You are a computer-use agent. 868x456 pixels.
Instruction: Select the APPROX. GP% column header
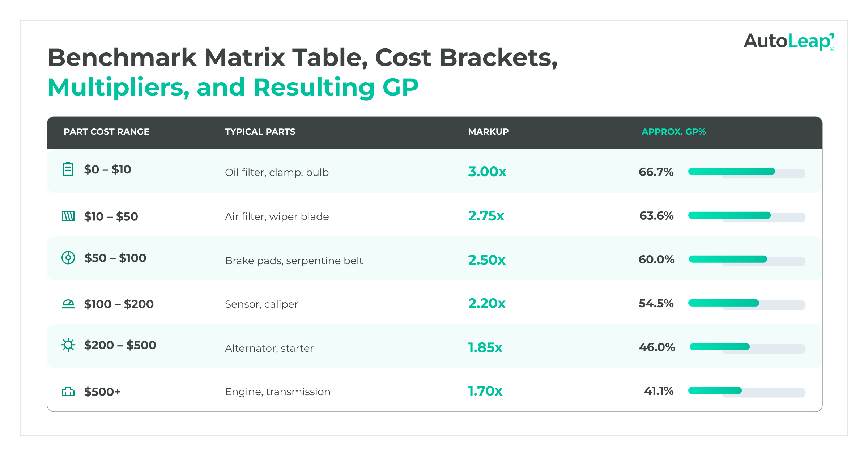coord(673,132)
